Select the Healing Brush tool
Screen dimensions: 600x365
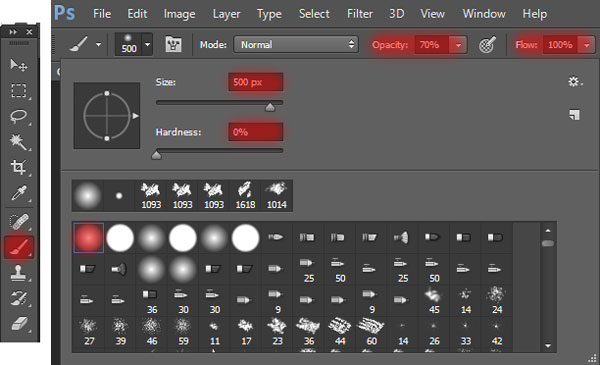pos(18,222)
